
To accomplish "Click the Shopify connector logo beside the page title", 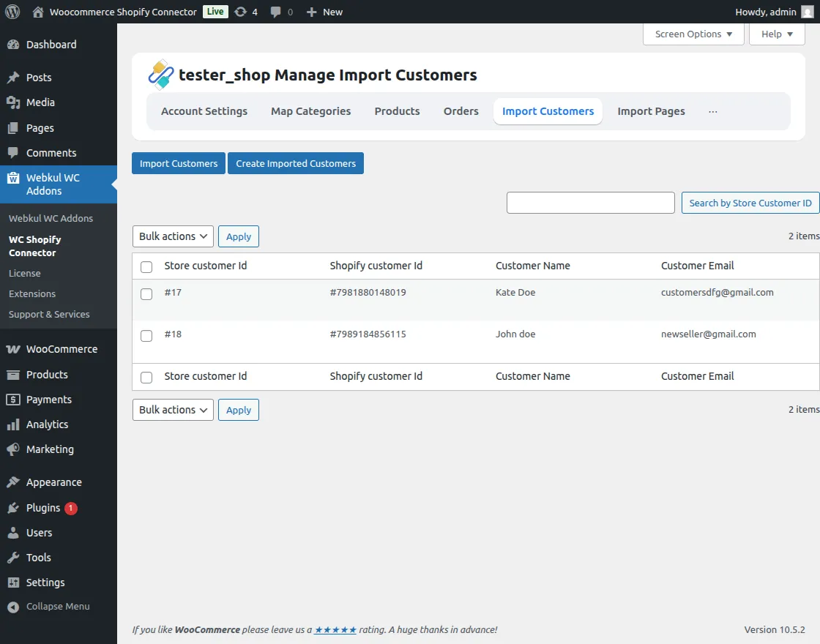I will tap(160, 74).
